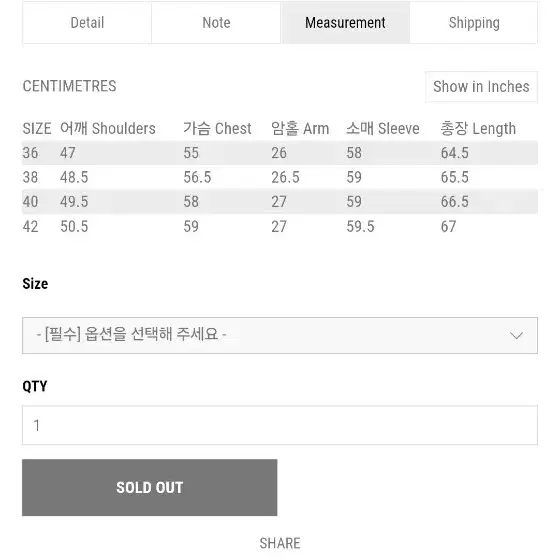Click the QTY quantity input field
Image resolution: width=559 pixels, height=559 pixels.
(280, 425)
